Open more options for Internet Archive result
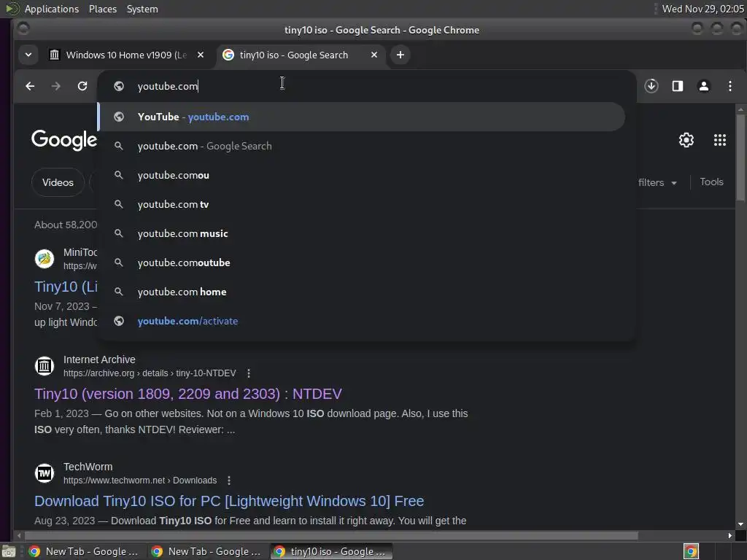The image size is (747, 560). coord(249,373)
